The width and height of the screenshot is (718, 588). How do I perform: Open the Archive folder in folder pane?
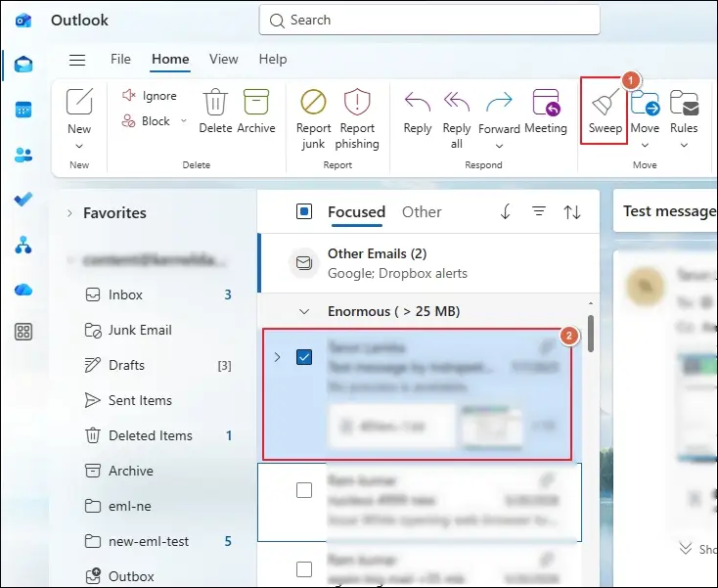[x=157, y=471]
